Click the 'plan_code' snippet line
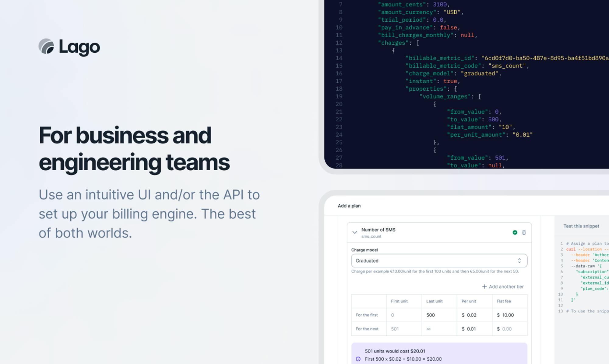The width and height of the screenshot is (609, 364). point(595,289)
